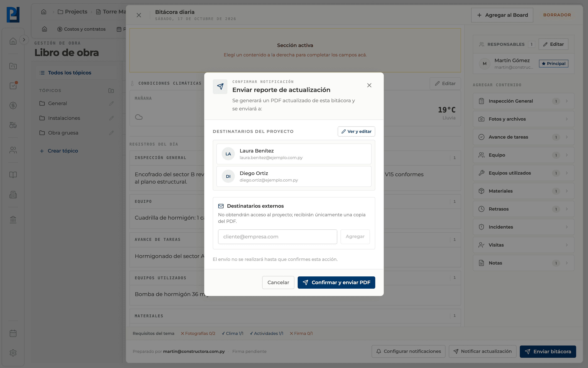This screenshot has width=588, height=368.
Task: Open the building documents icon in sidebar
Action: point(13,195)
